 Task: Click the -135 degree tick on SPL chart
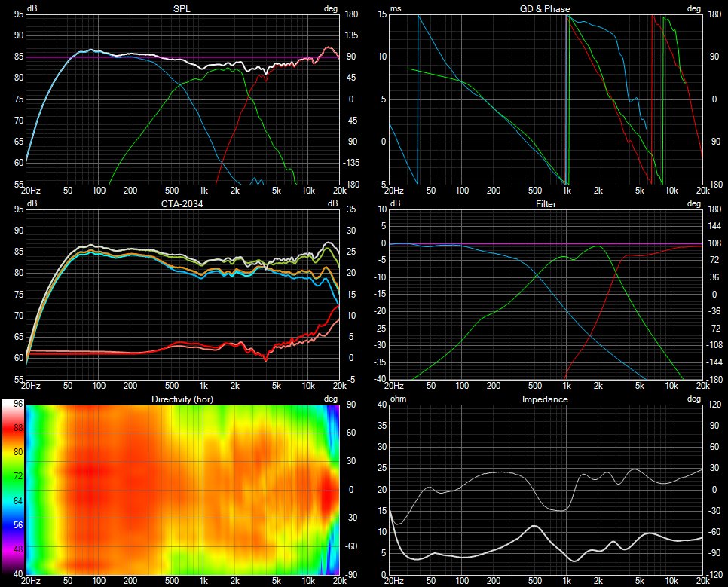click(350, 163)
